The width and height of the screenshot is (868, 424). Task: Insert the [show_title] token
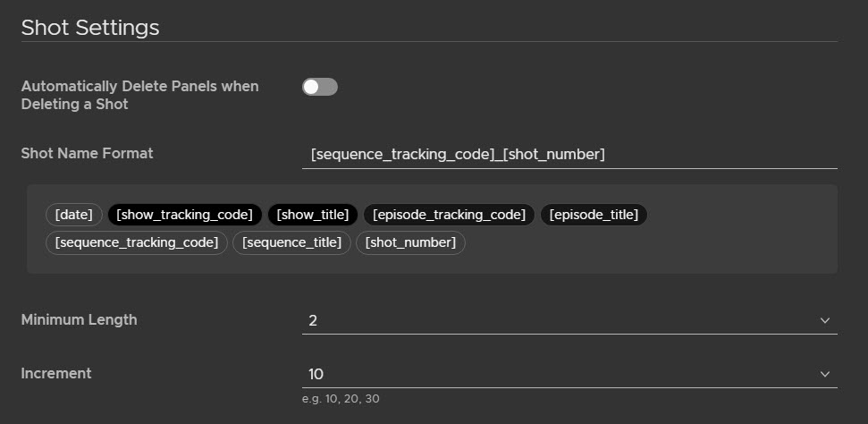(x=313, y=215)
